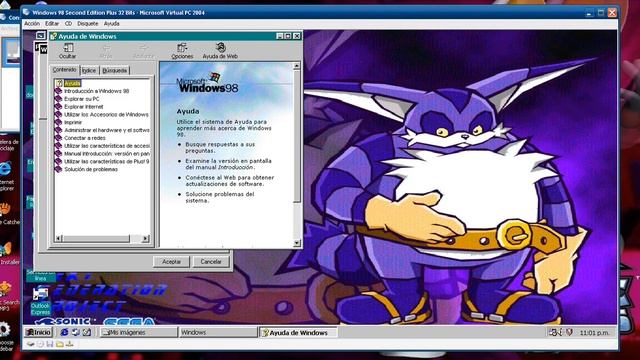Viewport: 640px width, 360px height.
Task: Click the 11:01 p.m. taskbar clock
Action: pyautogui.click(x=594, y=333)
